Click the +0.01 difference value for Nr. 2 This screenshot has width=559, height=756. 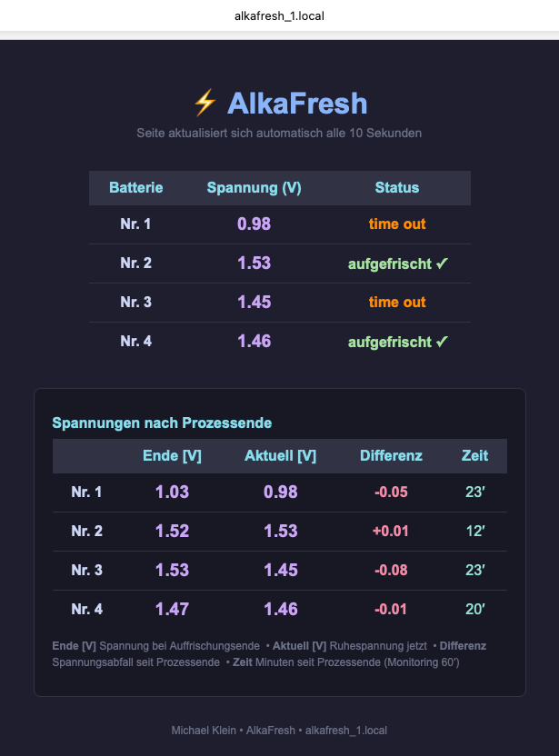click(391, 531)
